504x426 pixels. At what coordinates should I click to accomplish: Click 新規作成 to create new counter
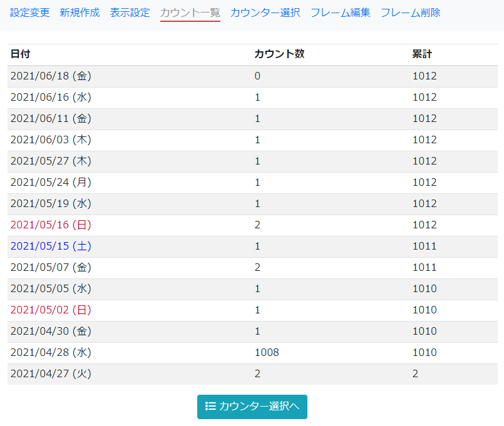coord(80,12)
